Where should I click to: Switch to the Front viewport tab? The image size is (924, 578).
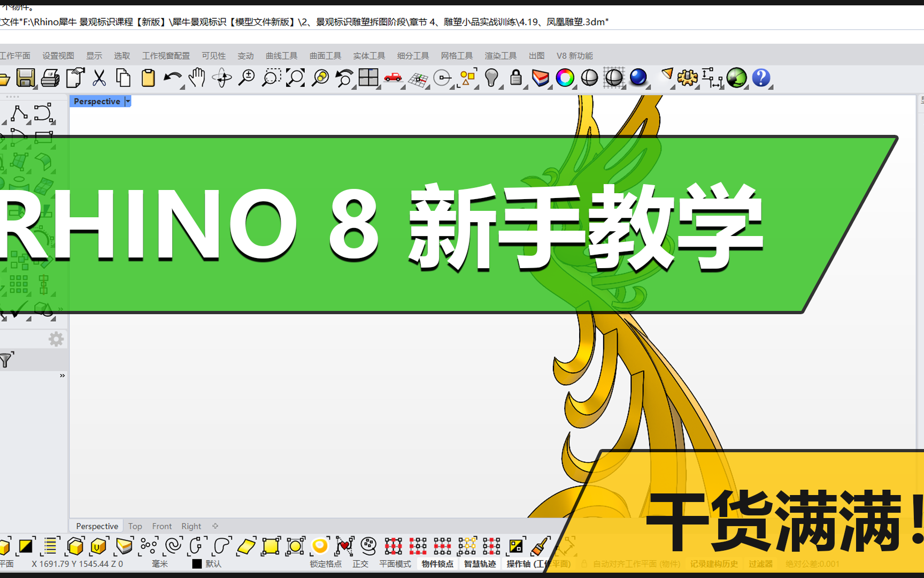(162, 526)
